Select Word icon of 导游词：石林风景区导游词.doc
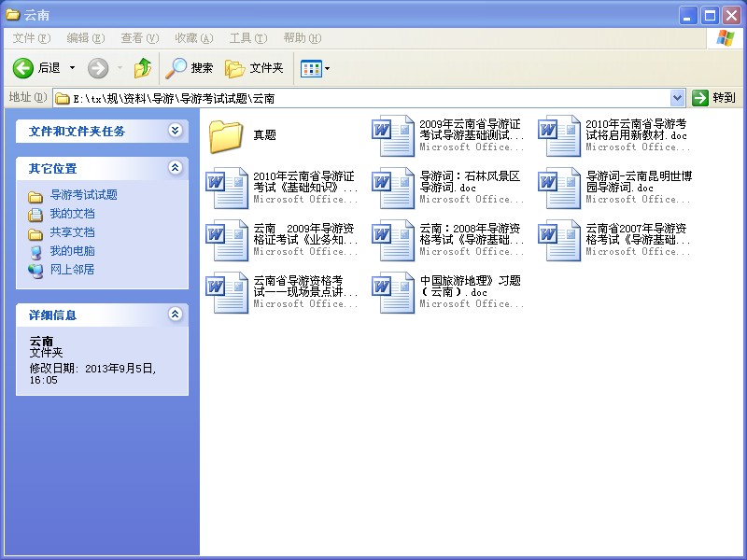The image size is (747, 560). coord(393,188)
